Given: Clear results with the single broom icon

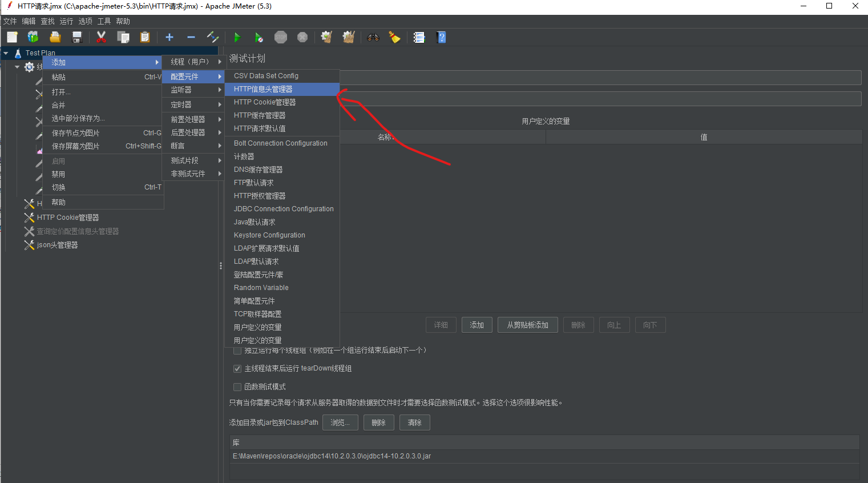Looking at the screenshot, I should pyautogui.click(x=326, y=37).
